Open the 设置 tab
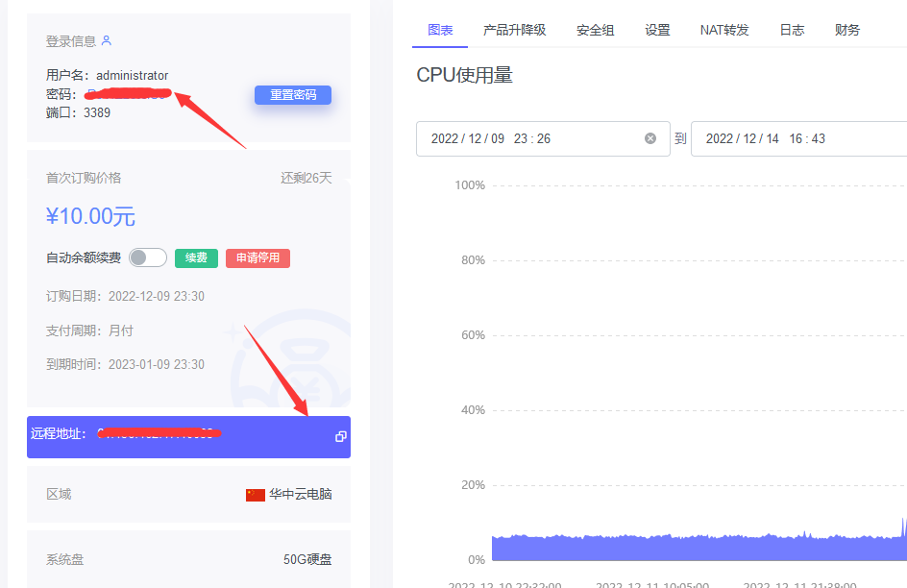907x588 pixels. 657,30
